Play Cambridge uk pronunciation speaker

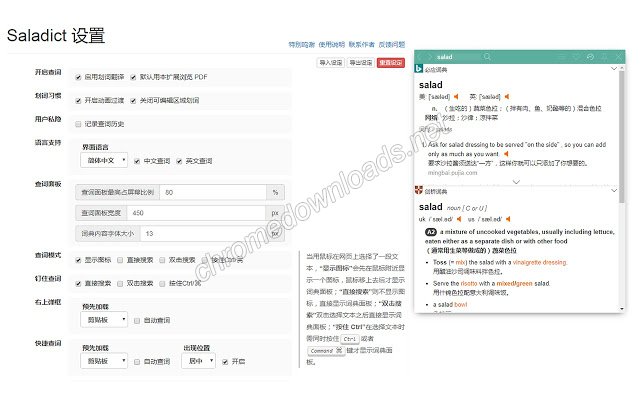point(459,219)
